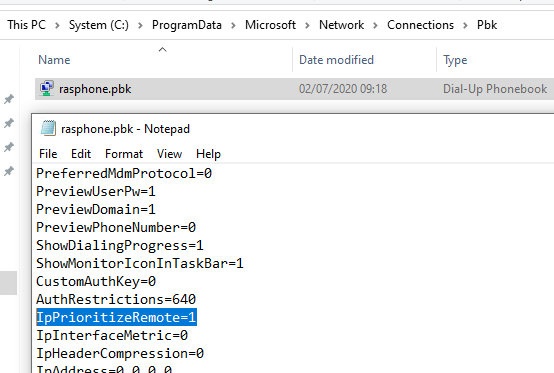Open the Help menu in Notepad
This screenshot has height=373, width=554.
208,154
